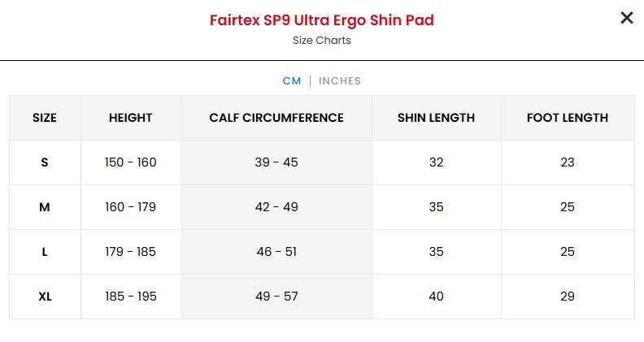Switch the chart units to CM
This screenshot has width=644, height=342.
[x=292, y=81]
